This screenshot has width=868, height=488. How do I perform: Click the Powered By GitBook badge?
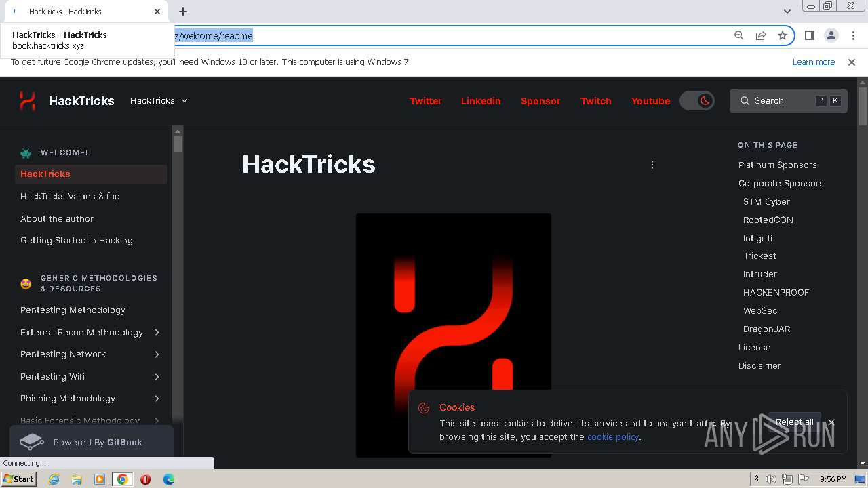pos(91,442)
